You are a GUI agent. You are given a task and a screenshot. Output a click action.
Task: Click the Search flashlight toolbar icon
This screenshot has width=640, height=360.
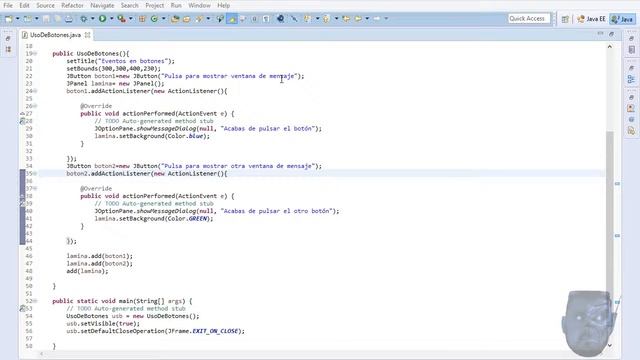(x=200, y=19)
